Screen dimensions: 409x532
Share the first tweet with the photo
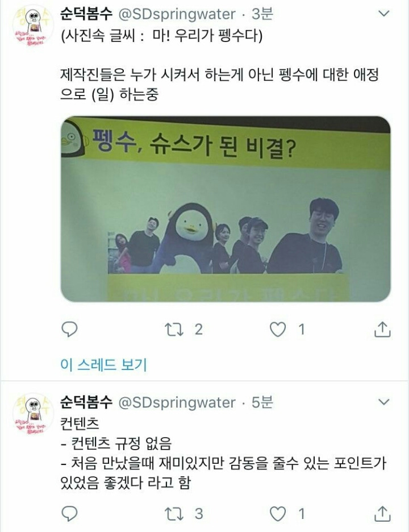click(x=382, y=329)
